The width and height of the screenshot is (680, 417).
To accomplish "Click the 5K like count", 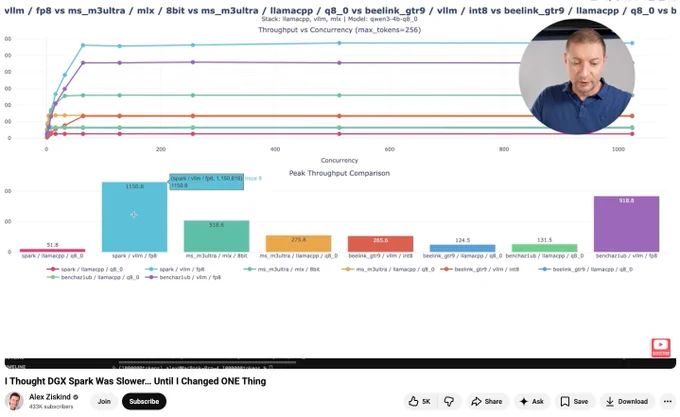I will click(x=426, y=401).
